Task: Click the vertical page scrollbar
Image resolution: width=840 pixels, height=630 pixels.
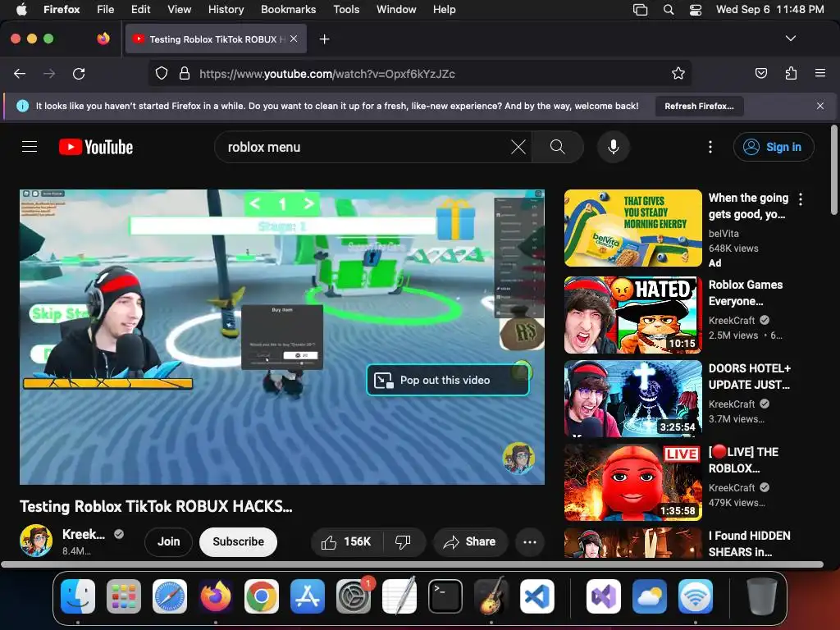Action: pyautogui.click(x=833, y=170)
